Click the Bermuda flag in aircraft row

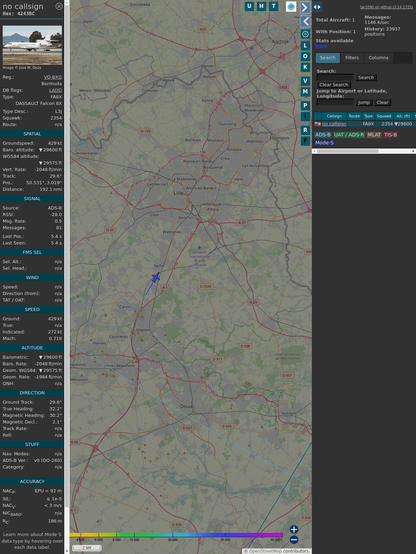click(x=318, y=124)
